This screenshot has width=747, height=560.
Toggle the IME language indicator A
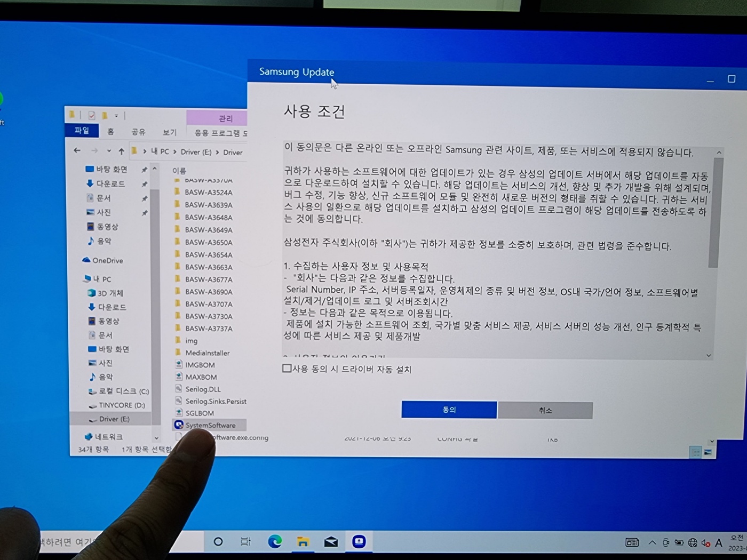pos(719,543)
